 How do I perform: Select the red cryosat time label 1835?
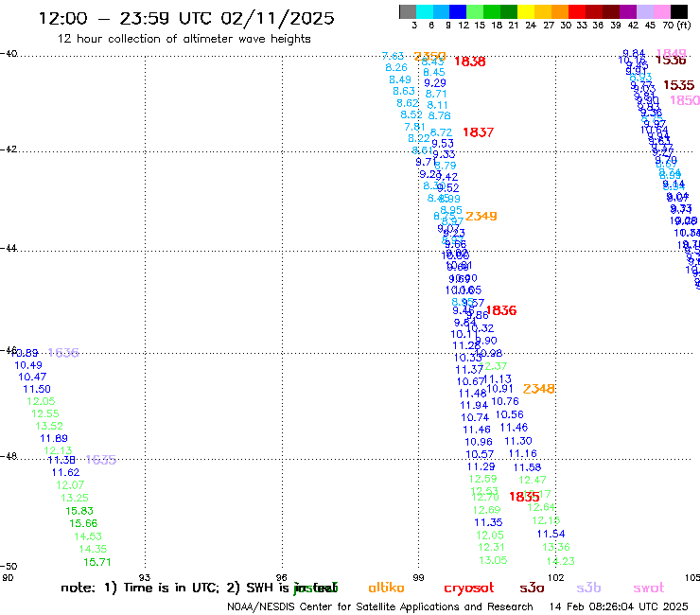click(524, 497)
